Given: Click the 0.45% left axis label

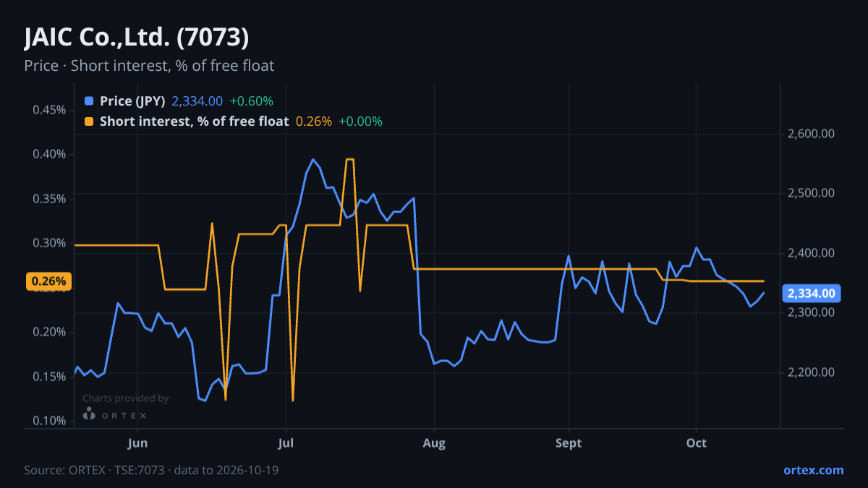Looking at the screenshot, I should [49, 110].
